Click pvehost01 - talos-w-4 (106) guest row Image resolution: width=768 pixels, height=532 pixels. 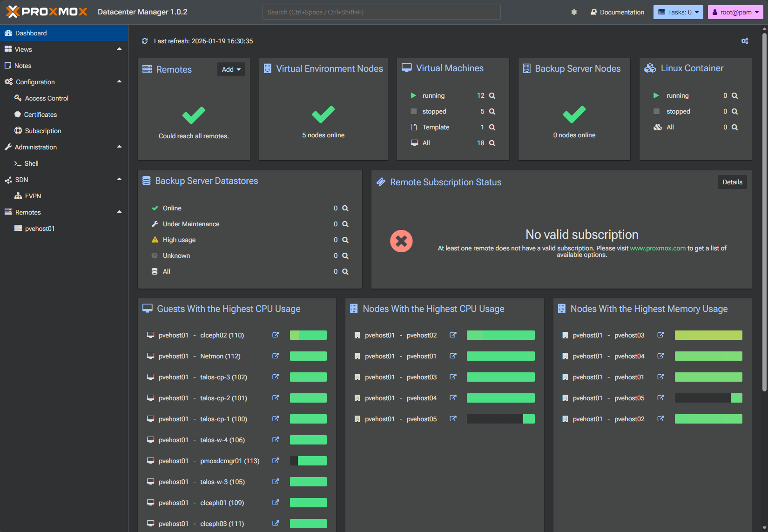pyautogui.click(x=237, y=440)
